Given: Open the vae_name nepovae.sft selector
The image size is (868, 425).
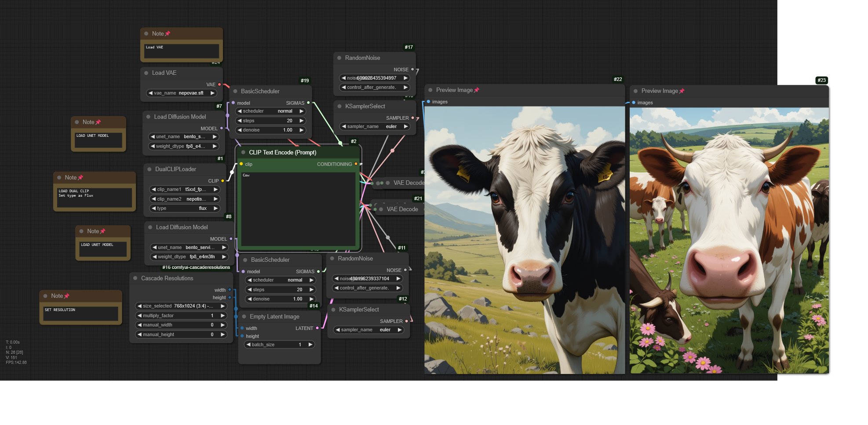Looking at the screenshot, I should [x=182, y=93].
